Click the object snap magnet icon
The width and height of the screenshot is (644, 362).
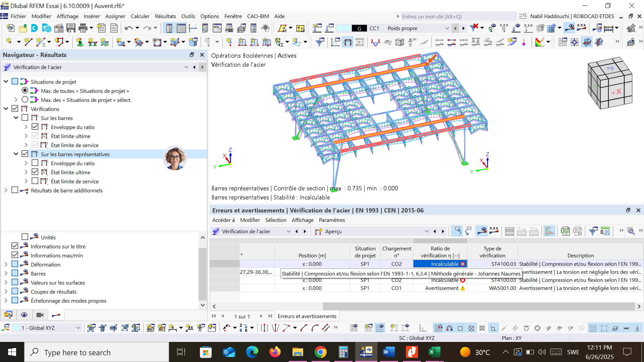[449, 328]
